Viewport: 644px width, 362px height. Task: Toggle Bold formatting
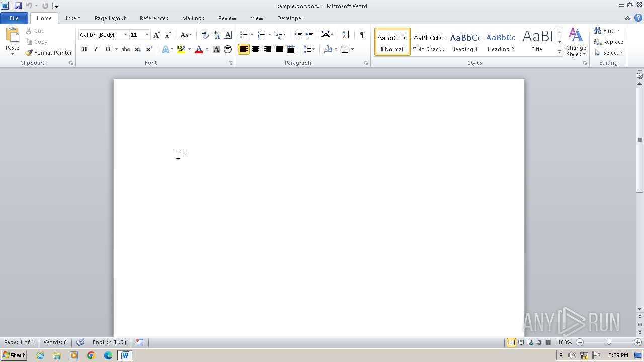point(84,49)
